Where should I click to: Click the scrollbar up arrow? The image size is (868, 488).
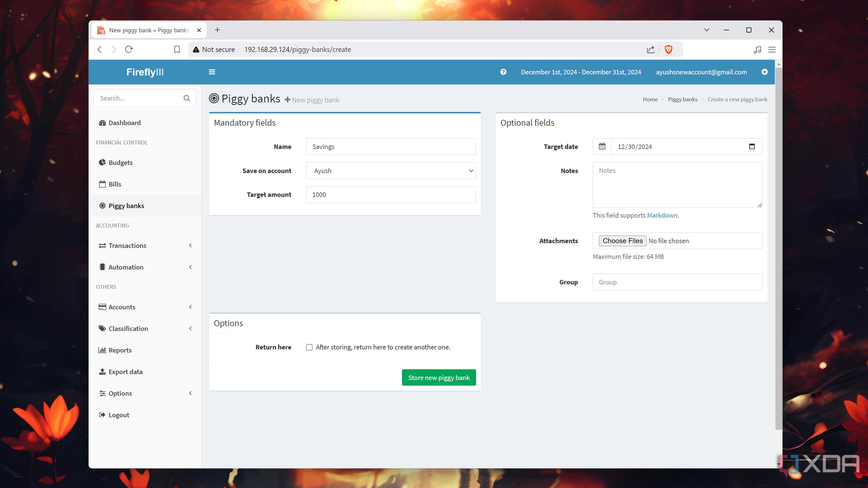click(778, 64)
